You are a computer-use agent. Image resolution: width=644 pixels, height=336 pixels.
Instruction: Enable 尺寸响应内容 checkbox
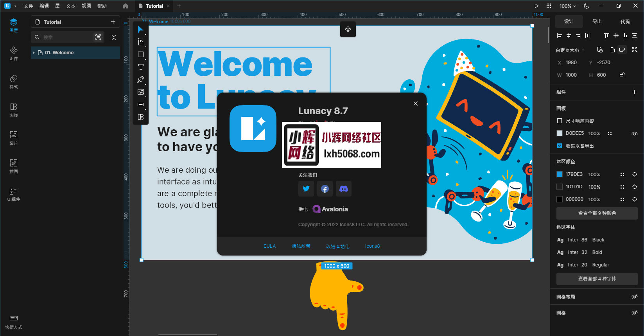pyautogui.click(x=560, y=121)
